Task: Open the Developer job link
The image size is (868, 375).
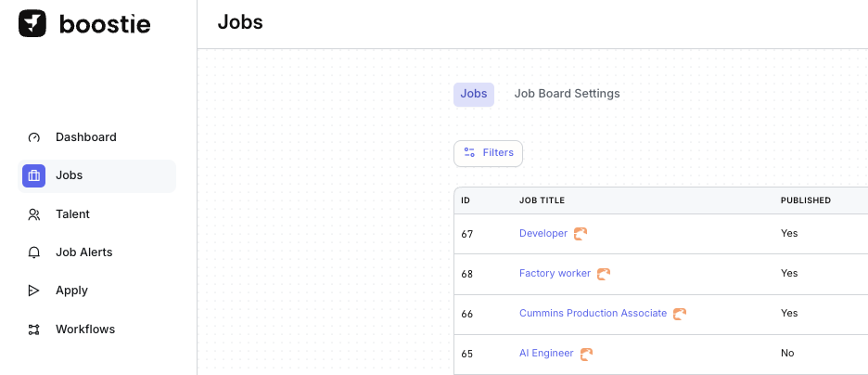Action: (x=543, y=234)
